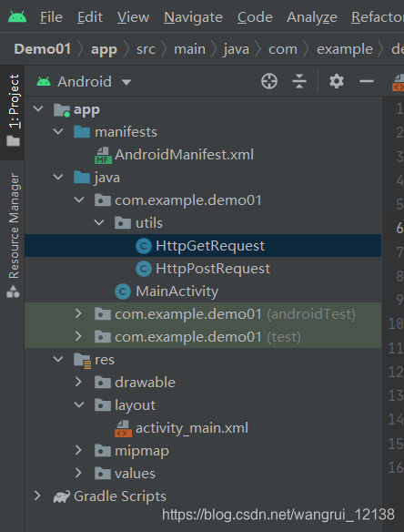
Task: Click the Gradle elephant icon
Action: [x=62, y=496]
